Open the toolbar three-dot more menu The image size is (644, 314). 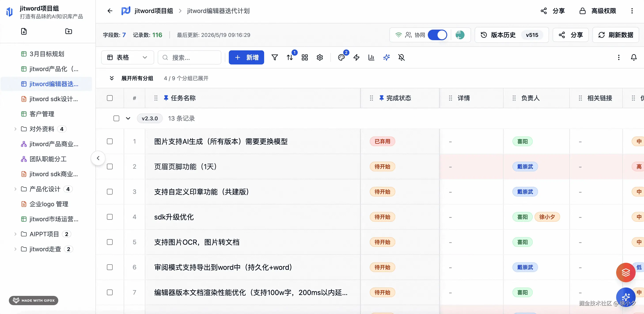coord(619,57)
